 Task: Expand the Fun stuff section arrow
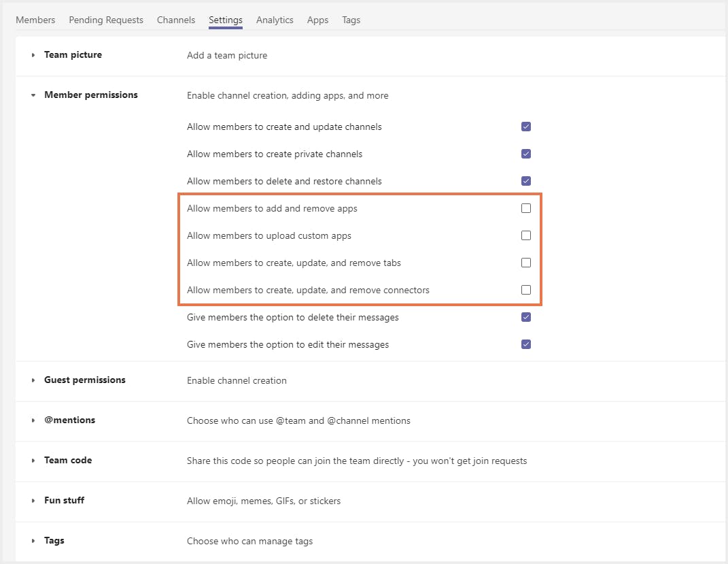[x=33, y=501]
